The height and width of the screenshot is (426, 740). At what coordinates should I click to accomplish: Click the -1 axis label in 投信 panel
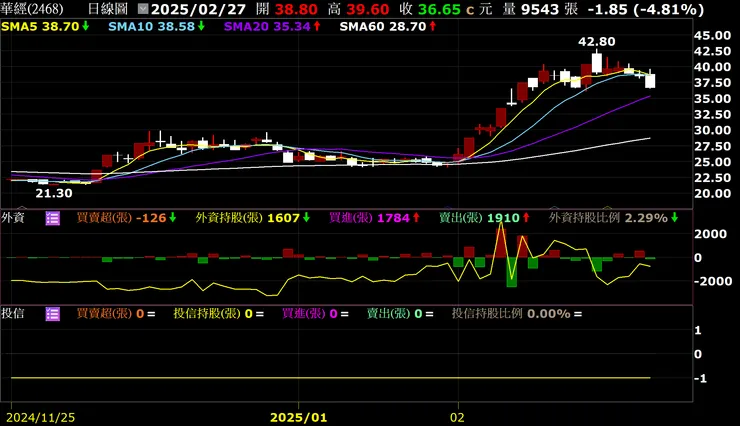700,378
